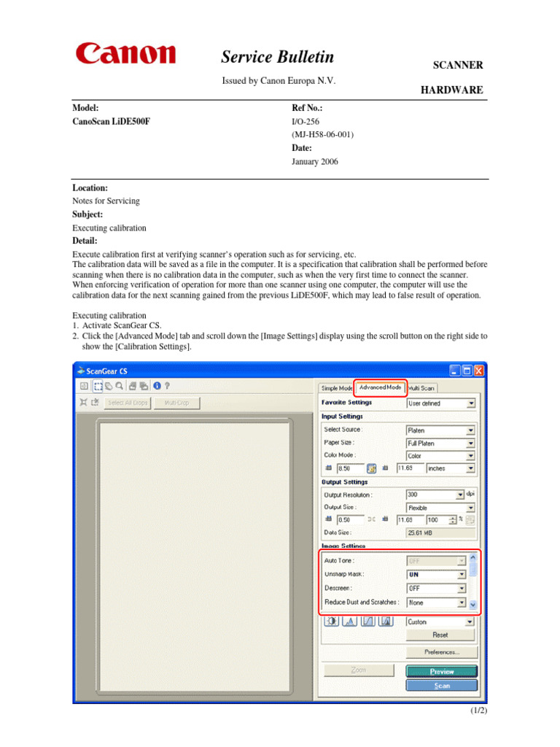The image size is (560, 747).
Task: Click the input width field showing 8.50
Action: click(351, 469)
